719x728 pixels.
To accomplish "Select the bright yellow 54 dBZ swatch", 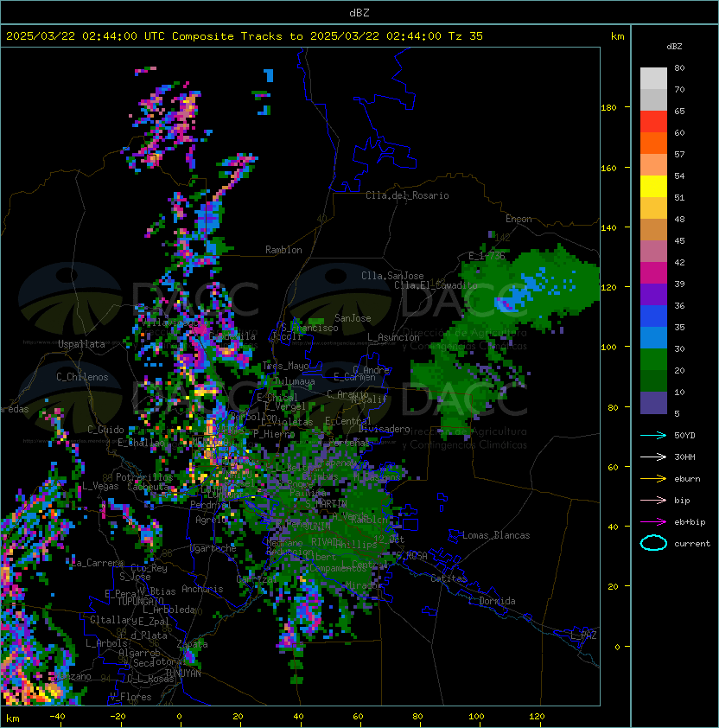I will pos(653,187).
